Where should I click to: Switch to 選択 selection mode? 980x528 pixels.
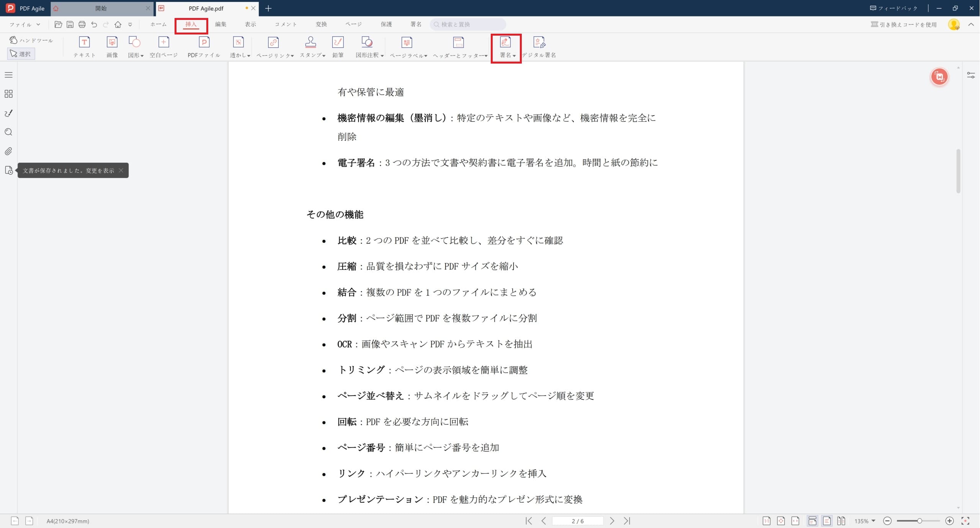click(x=21, y=53)
